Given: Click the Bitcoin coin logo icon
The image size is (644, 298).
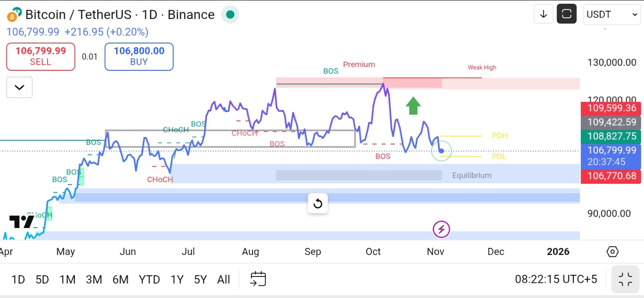Looking at the screenshot, I should click(x=14, y=14).
